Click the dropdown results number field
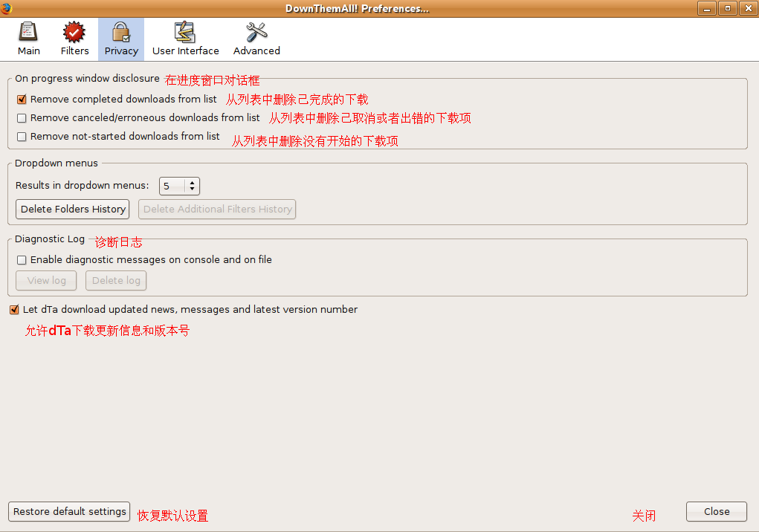This screenshot has height=532, width=759. pyautogui.click(x=173, y=186)
